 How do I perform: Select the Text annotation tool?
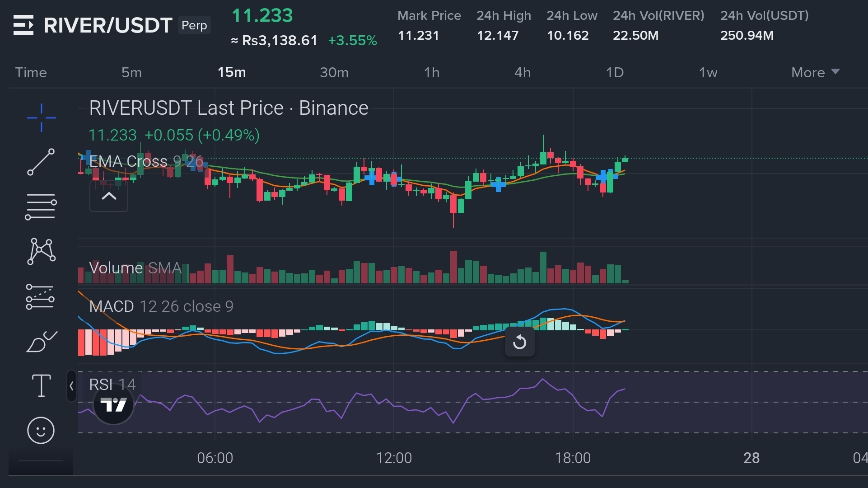tap(41, 386)
